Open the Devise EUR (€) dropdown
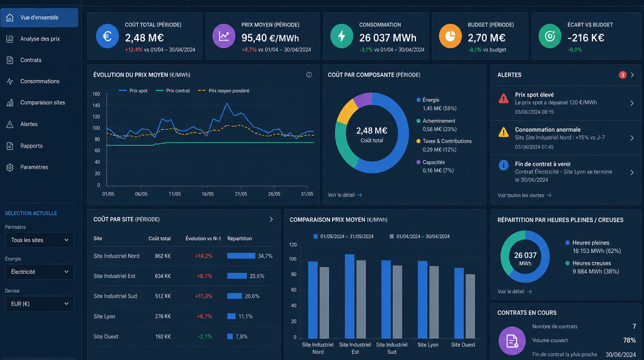Viewport: 644px width, 360px height. click(x=39, y=304)
